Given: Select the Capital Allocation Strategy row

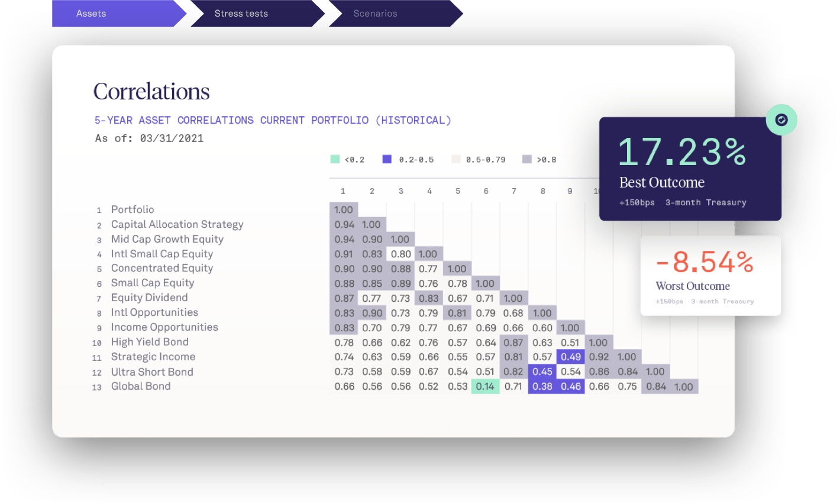Looking at the screenshot, I should 177,224.
